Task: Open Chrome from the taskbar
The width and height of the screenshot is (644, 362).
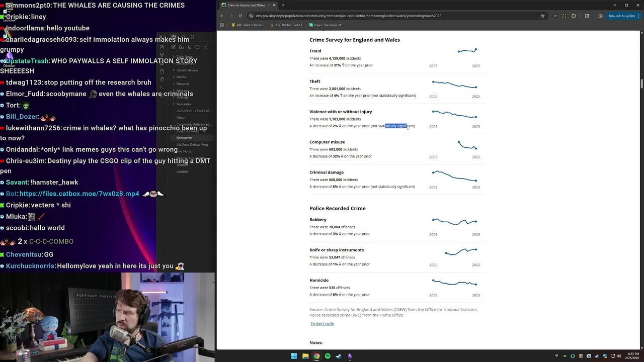Action: (316, 356)
